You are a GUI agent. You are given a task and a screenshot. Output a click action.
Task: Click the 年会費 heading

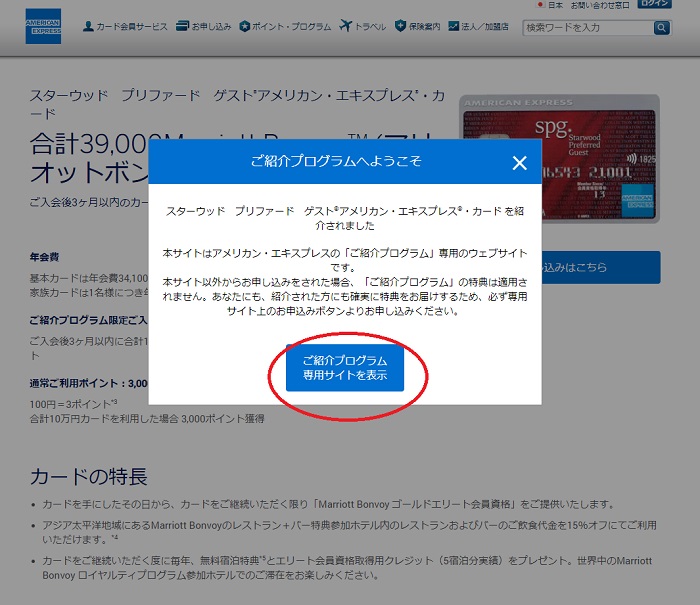point(44,257)
